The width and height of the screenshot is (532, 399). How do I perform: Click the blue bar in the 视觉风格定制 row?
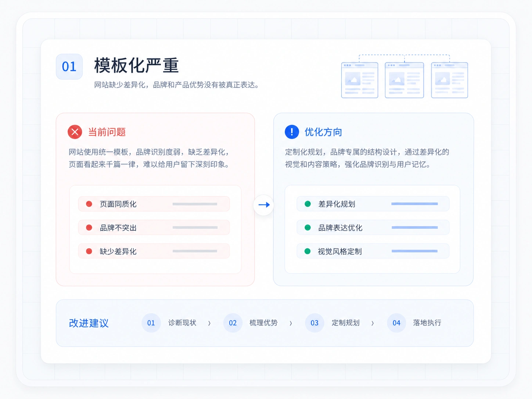[414, 251]
